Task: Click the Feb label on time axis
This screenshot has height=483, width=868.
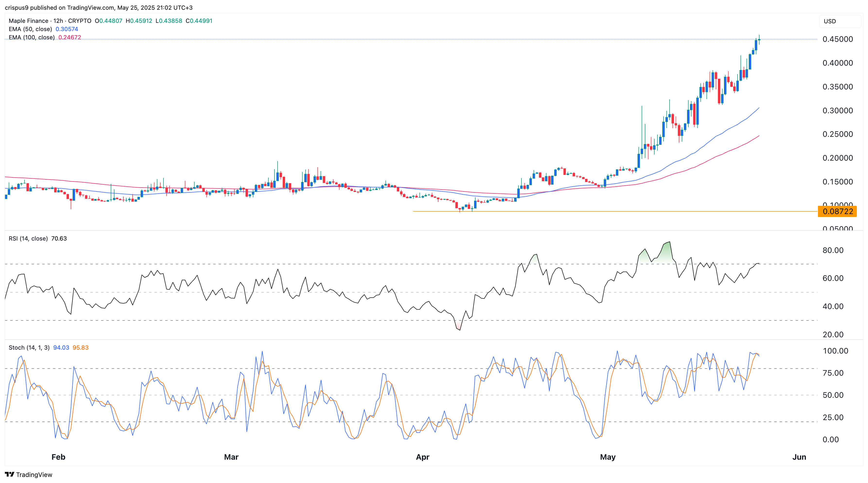Action: [58, 457]
